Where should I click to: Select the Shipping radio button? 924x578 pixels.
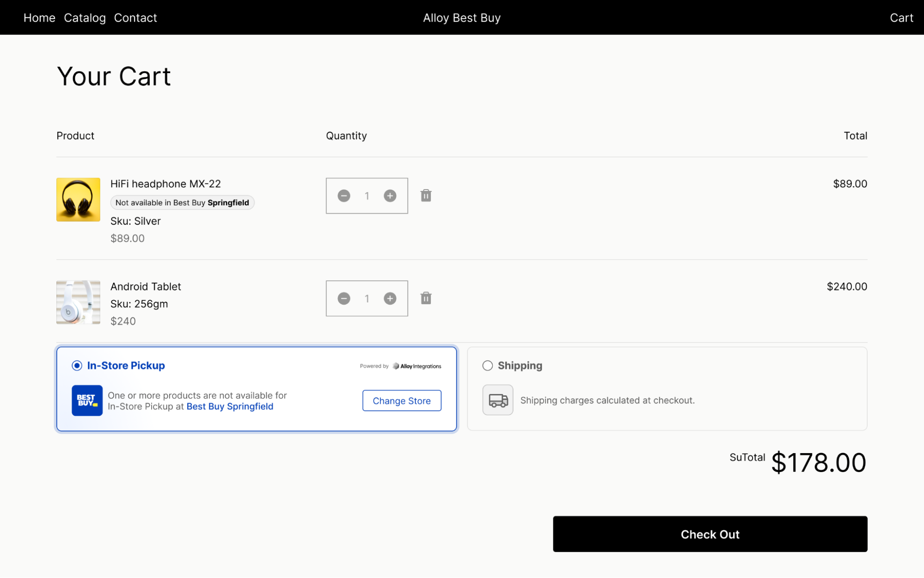click(x=487, y=366)
